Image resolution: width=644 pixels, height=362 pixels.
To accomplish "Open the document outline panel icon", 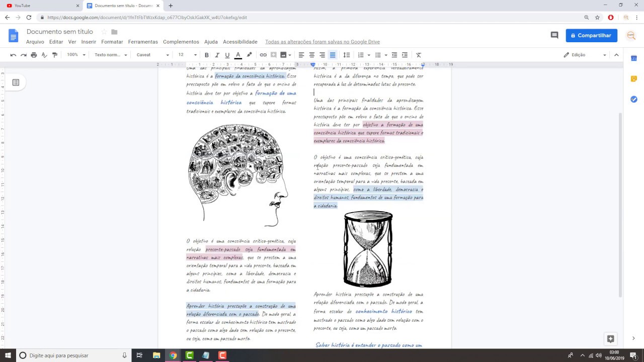I will coord(16,82).
